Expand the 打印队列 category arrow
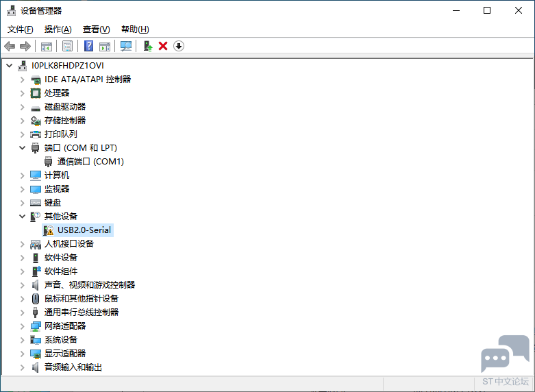Screen dimensions: 535x392 [23, 134]
